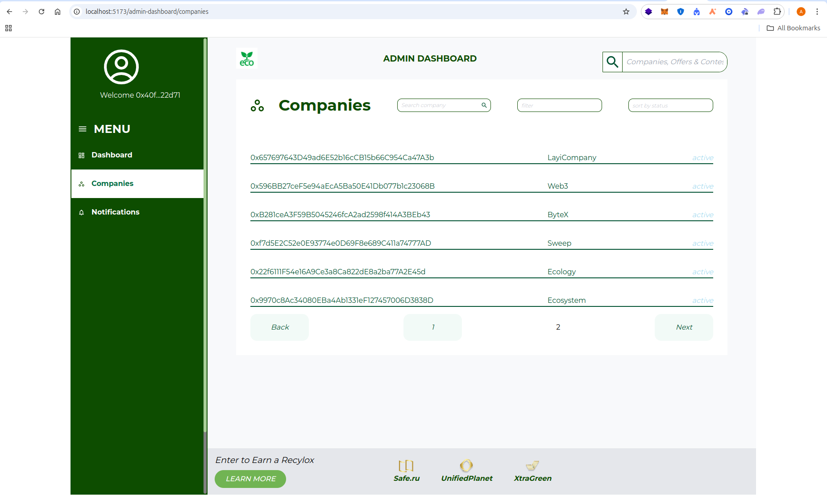Click the Notifications bell icon

coord(81,212)
